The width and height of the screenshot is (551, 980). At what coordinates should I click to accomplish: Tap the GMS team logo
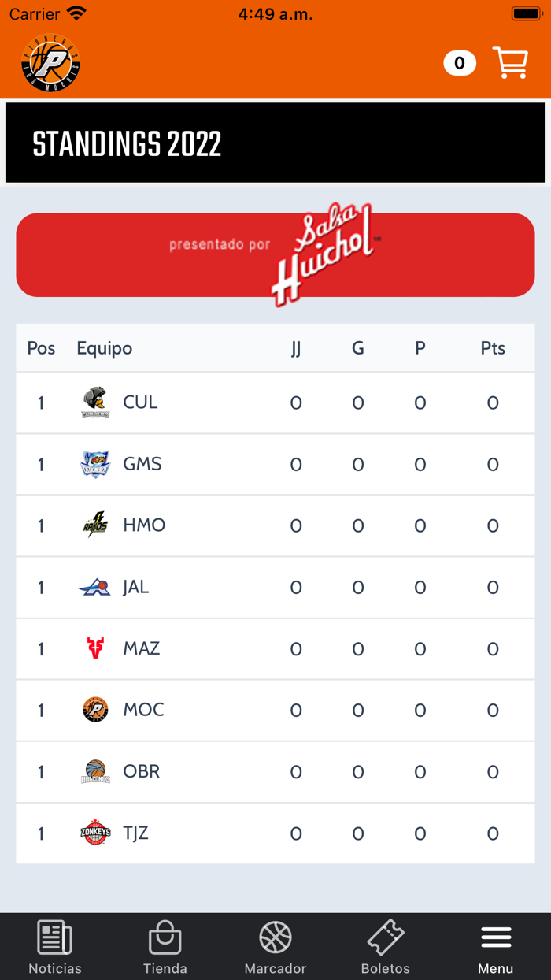click(95, 464)
